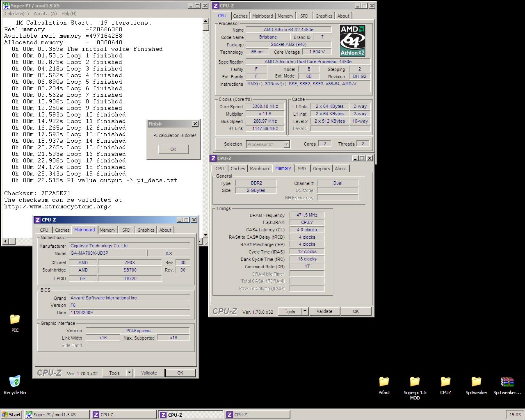Click the Super PI title bar icon
Image resolution: width=525 pixels, height=420 pixels.
(6, 6)
